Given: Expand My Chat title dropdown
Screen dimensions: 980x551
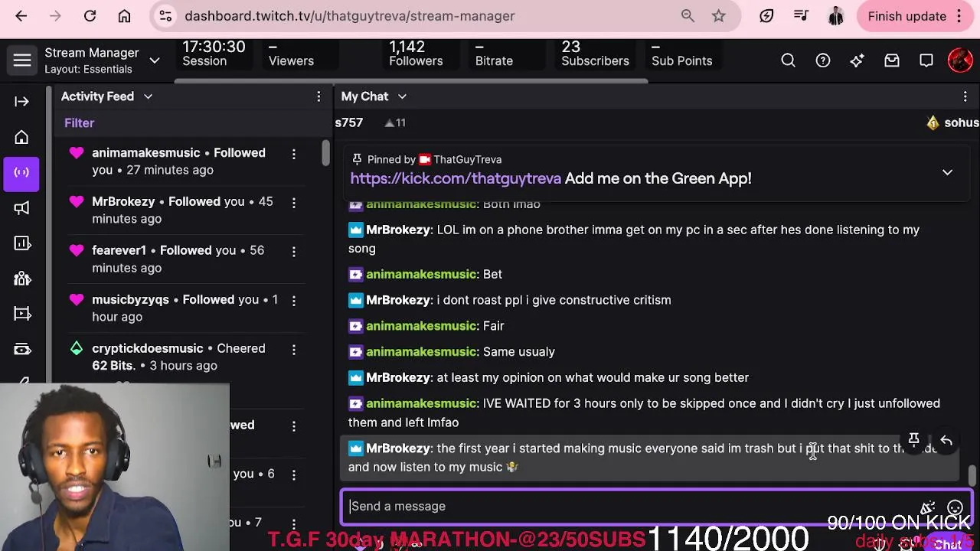Looking at the screenshot, I should pyautogui.click(x=401, y=96).
